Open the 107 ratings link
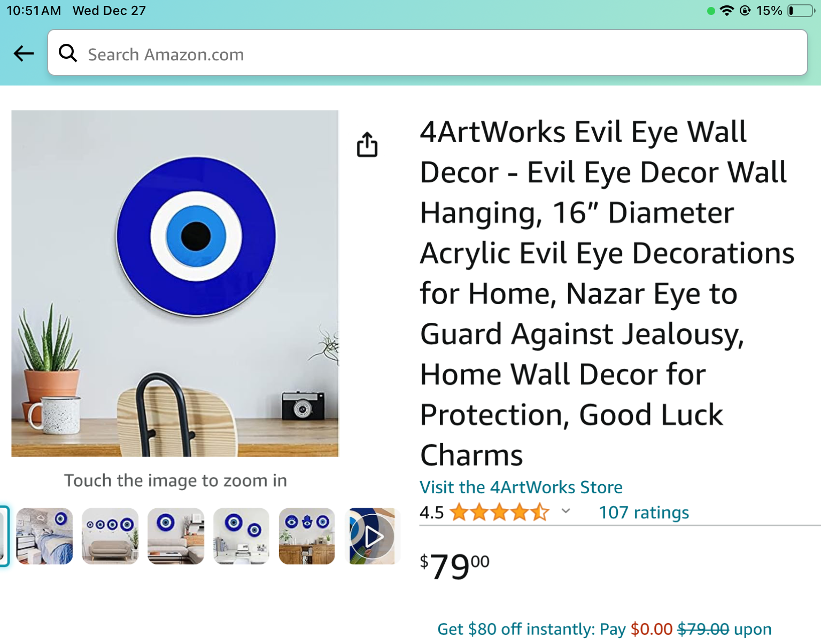This screenshot has width=821, height=644. pyautogui.click(x=644, y=513)
